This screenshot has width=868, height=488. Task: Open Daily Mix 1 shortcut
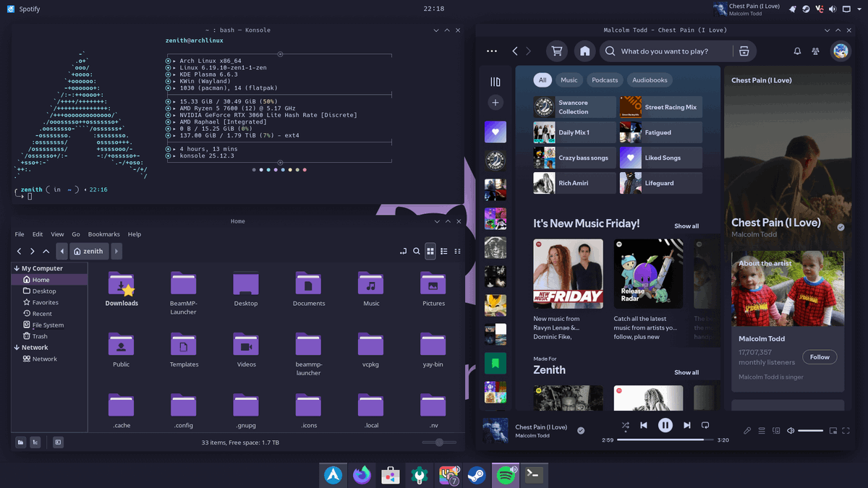pyautogui.click(x=574, y=132)
